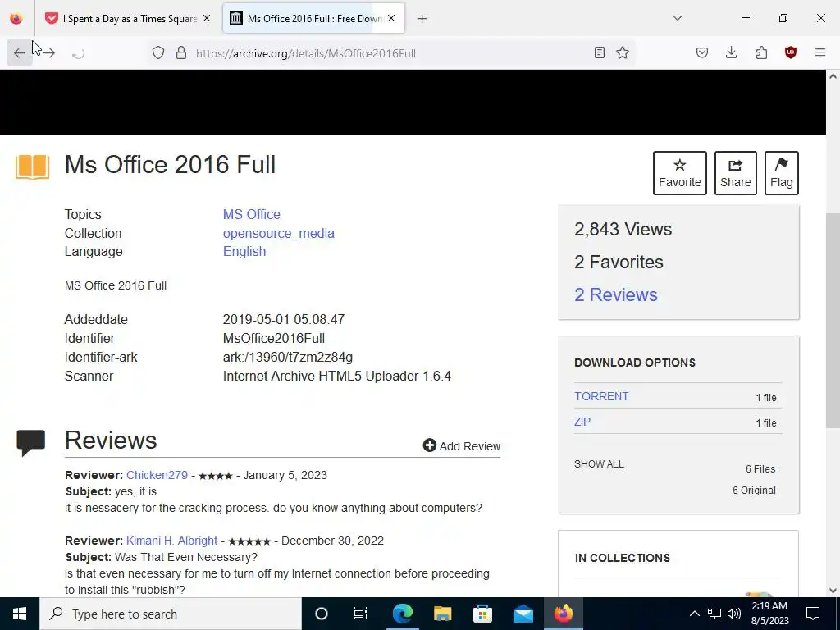The width and height of the screenshot is (840, 630).
Task: Click the ark:/13960/t7zm2z84g value
Action: coord(288,357)
